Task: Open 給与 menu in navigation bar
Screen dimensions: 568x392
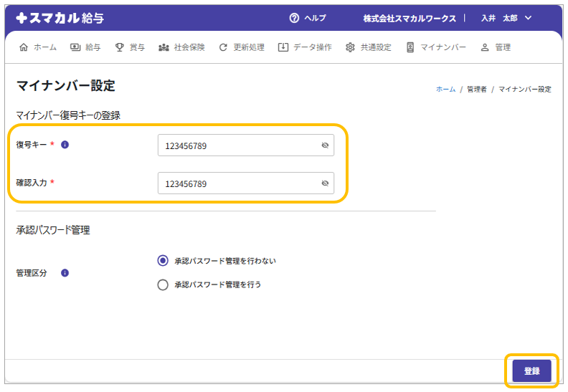Action: [85, 47]
